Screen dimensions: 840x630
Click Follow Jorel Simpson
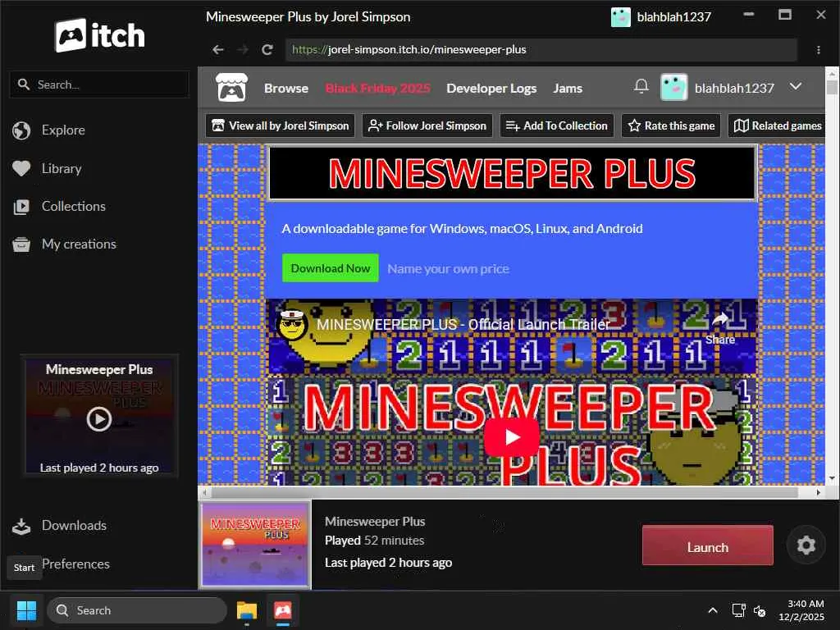pyautogui.click(x=427, y=126)
